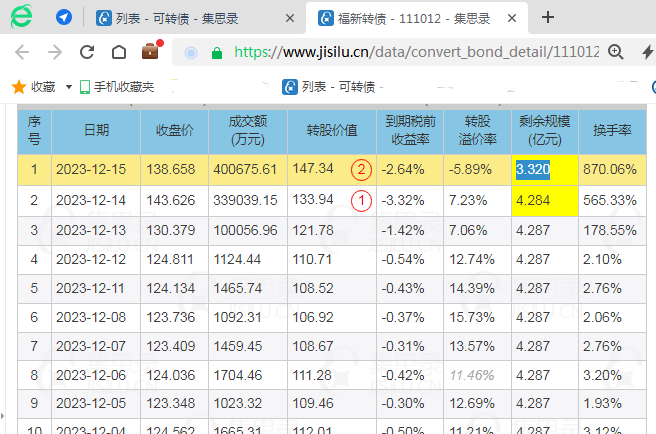Go to browser home page
This screenshot has width=656, height=434.
tap(119, 52)
